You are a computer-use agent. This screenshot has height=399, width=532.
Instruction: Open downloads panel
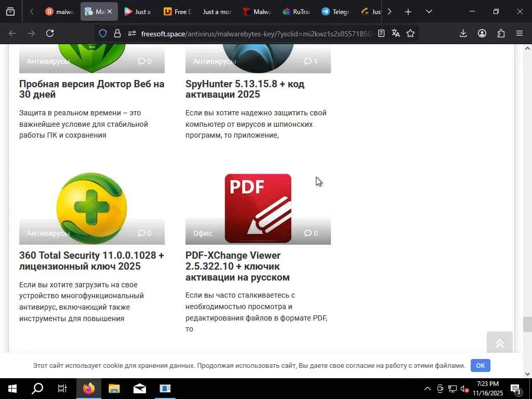pos(463,33)
